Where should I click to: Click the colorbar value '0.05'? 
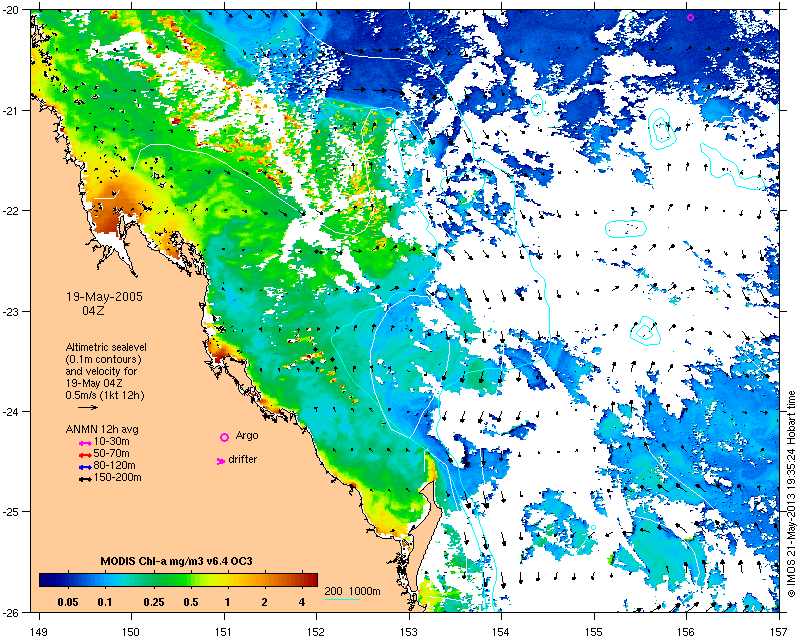(68, 602)
